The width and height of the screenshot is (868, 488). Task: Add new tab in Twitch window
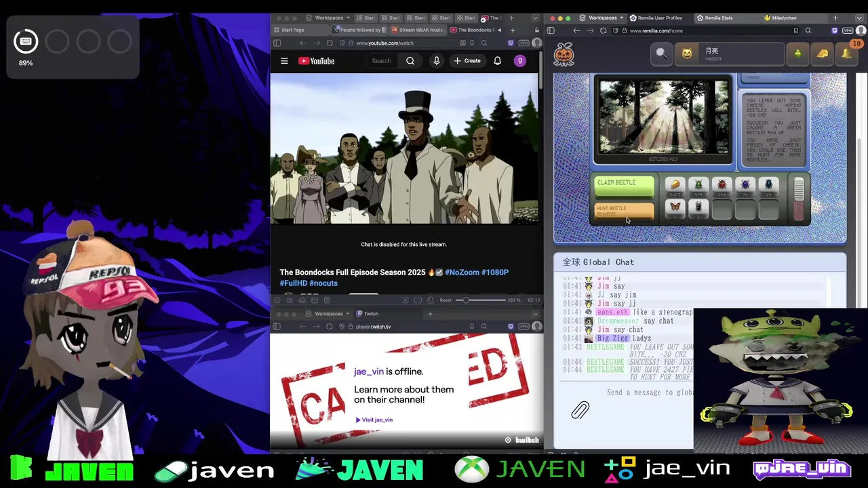point(430,314)
